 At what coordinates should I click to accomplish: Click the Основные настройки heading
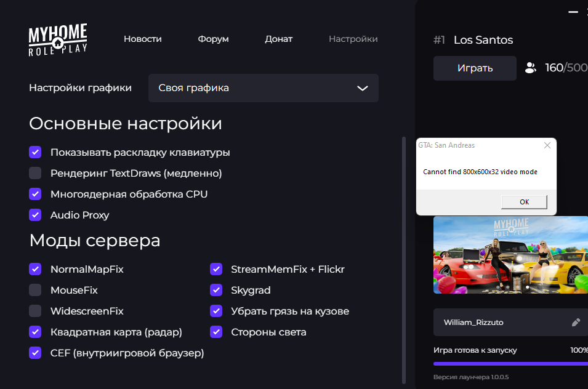pos(126,124)
